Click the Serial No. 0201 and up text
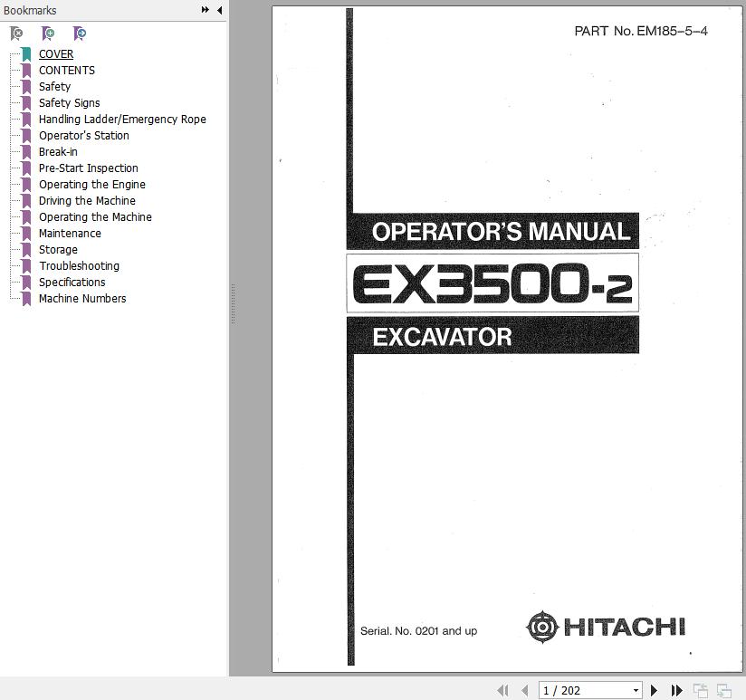 pos(418,631)
